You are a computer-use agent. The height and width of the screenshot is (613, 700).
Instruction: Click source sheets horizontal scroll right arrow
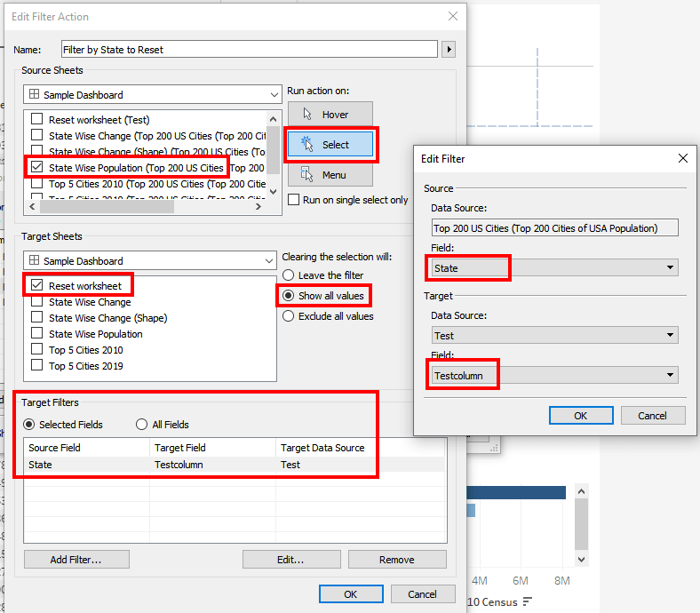258,206
